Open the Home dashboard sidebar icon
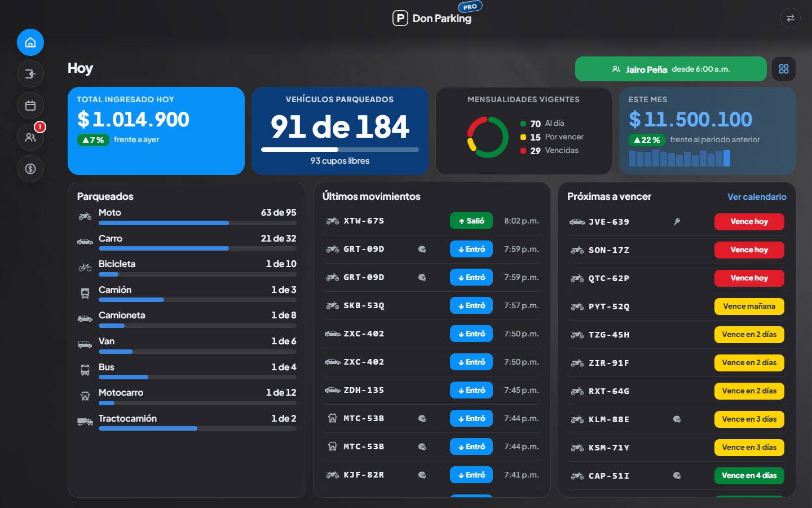 tap(30, 42)
